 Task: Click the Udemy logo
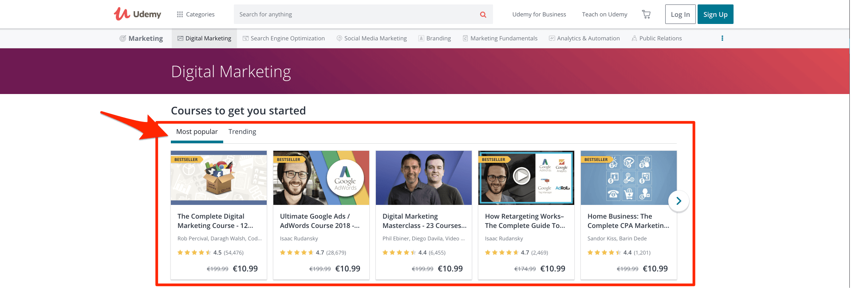point(138,14)
